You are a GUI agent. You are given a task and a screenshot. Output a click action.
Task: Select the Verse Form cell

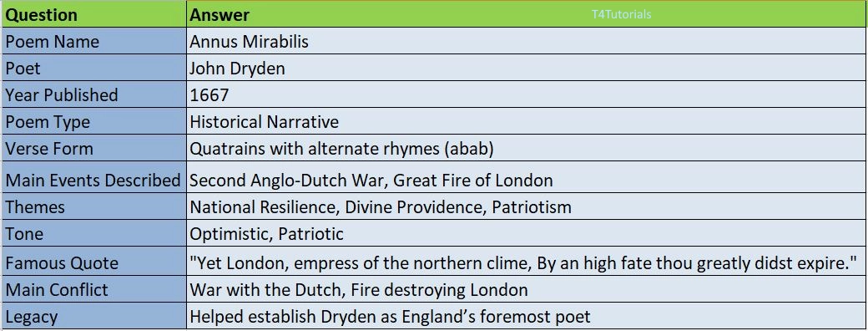pyautogui.click(x=94, y=148)
